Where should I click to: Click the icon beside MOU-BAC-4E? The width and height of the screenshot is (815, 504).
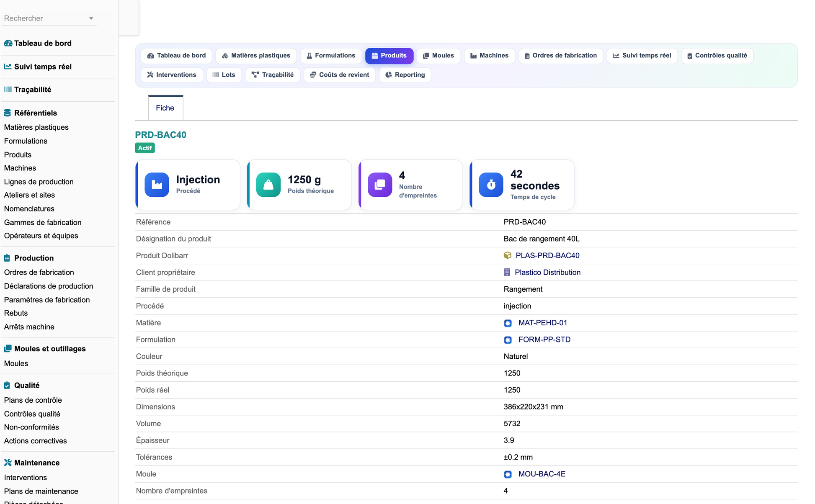coord(508,474)
